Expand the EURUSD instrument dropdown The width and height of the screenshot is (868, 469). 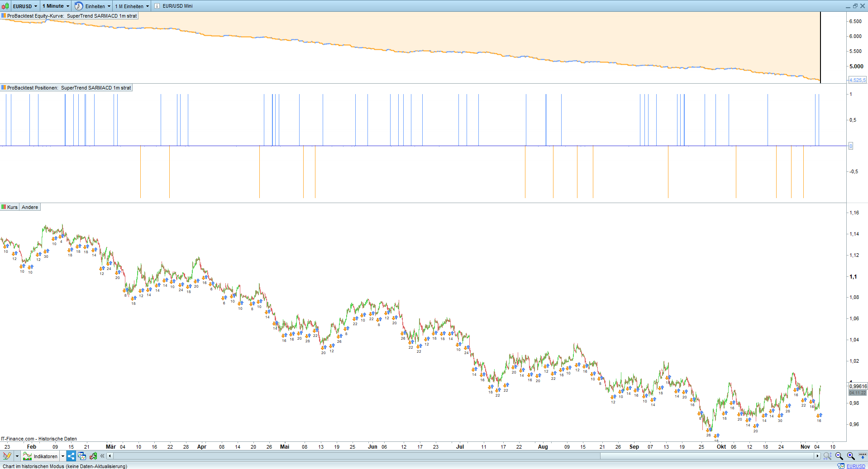(x=35, y=6)
